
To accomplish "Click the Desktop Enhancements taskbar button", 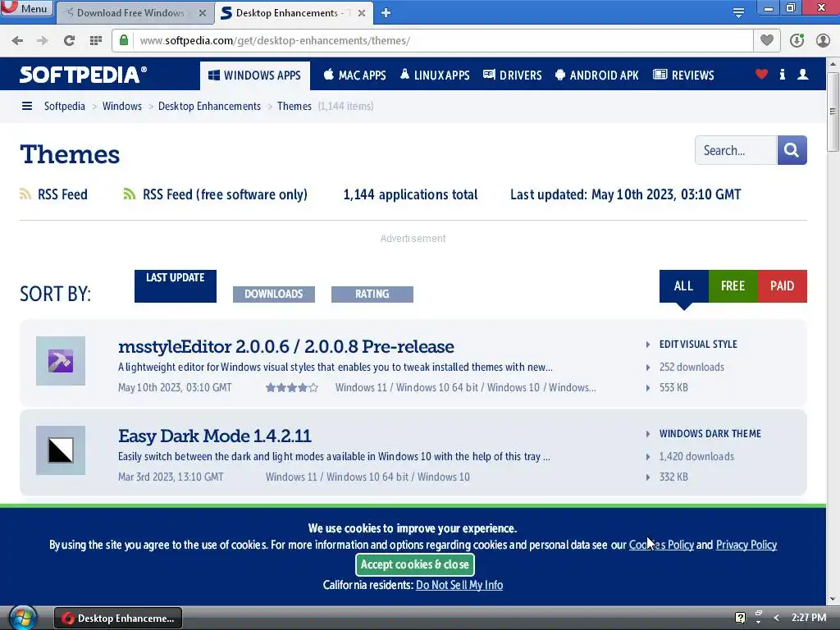I will point(118,619).
